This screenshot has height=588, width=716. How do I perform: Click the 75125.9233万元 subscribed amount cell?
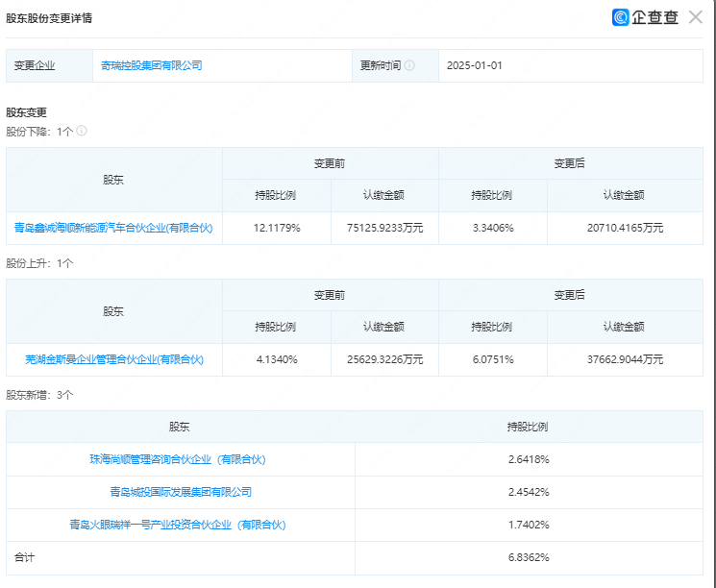(384, 228)
